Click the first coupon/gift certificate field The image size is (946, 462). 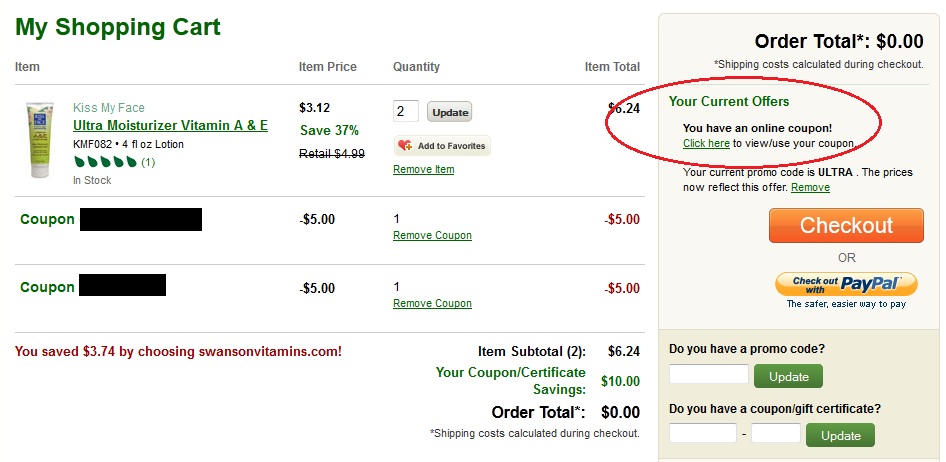tap(702, 433)
